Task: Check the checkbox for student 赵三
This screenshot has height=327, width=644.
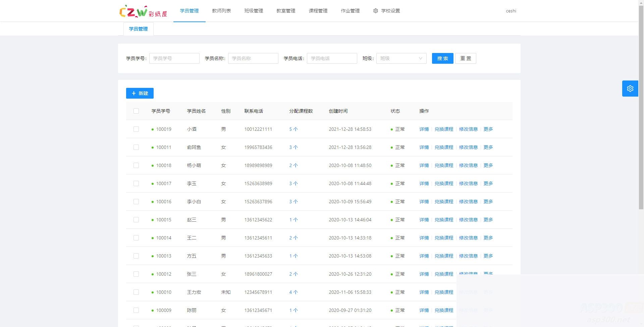Action: pos(136,220)
